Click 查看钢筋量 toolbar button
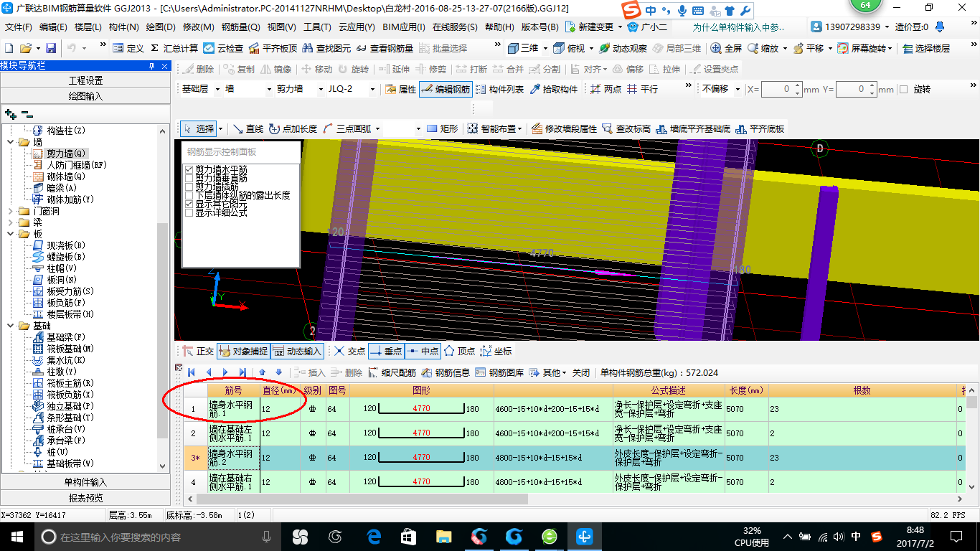The height and width of the screenshot is (551, 980). pyautogui.click(x=384, y=48)
